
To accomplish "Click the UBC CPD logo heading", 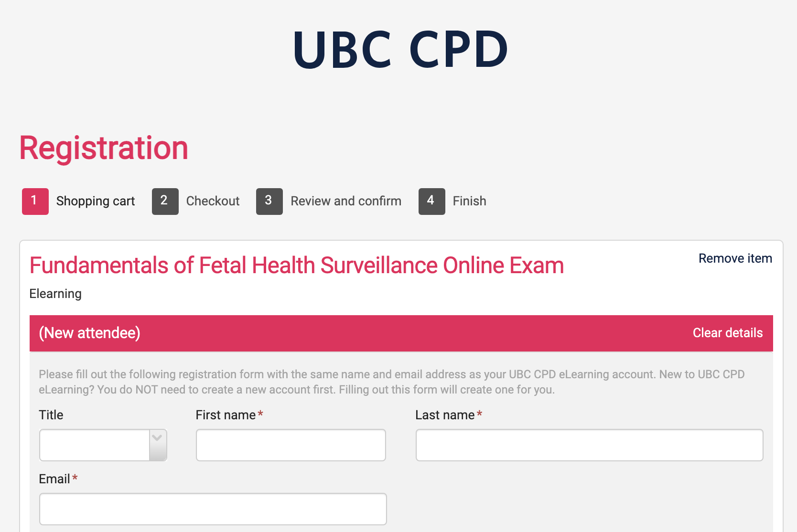I will pyautogui.click(x=400, y=49).
